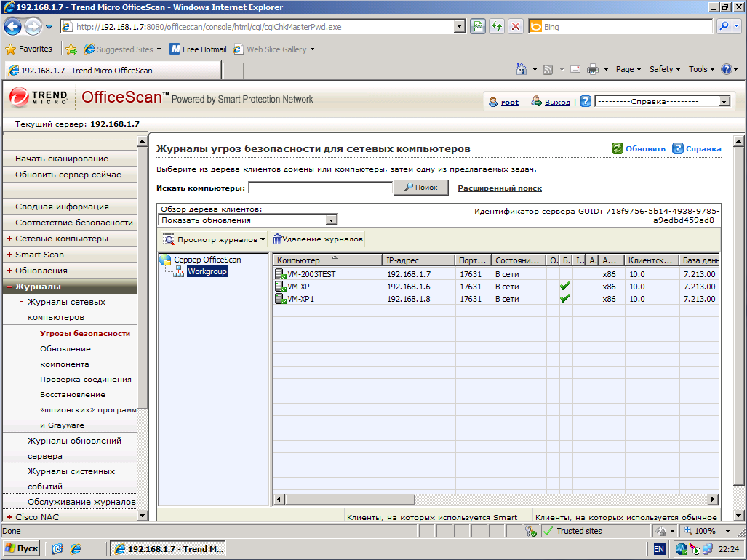Viewport: 747px width, 560px height.
Task: Click the VM-XP computer name row
Action: pyautogui.click(x=298, y=287)
